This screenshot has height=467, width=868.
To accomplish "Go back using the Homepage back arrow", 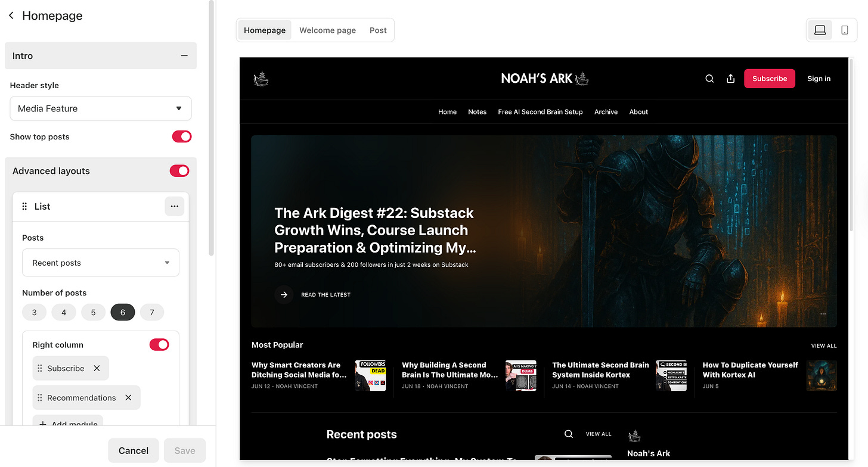I will [x=11, y=15].
